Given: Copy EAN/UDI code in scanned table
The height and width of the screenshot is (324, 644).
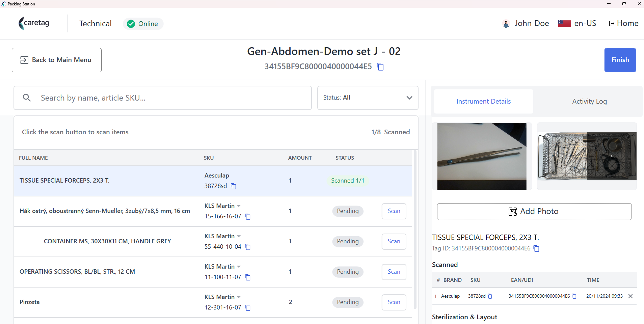Looking at the screenshot, I should tap(574, 296).
